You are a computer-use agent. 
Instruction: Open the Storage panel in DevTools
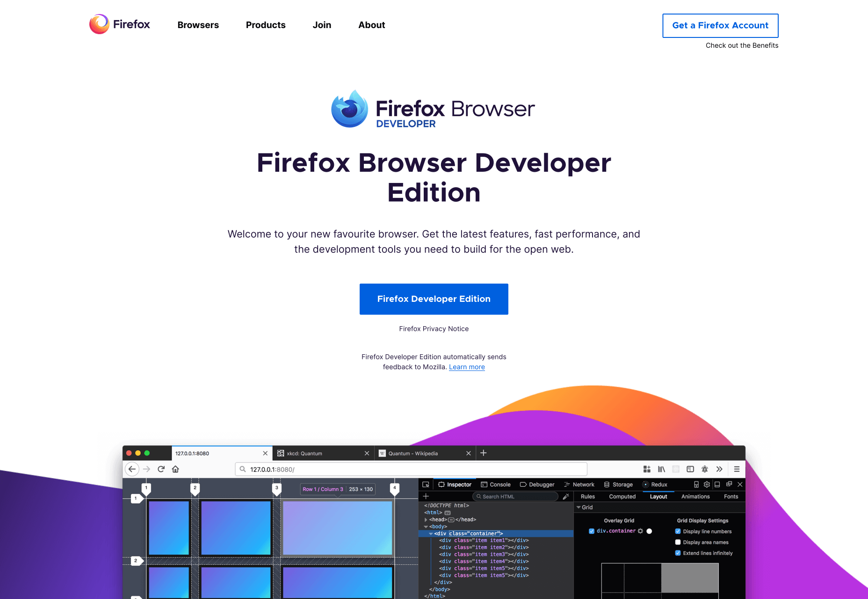(618, 485)
